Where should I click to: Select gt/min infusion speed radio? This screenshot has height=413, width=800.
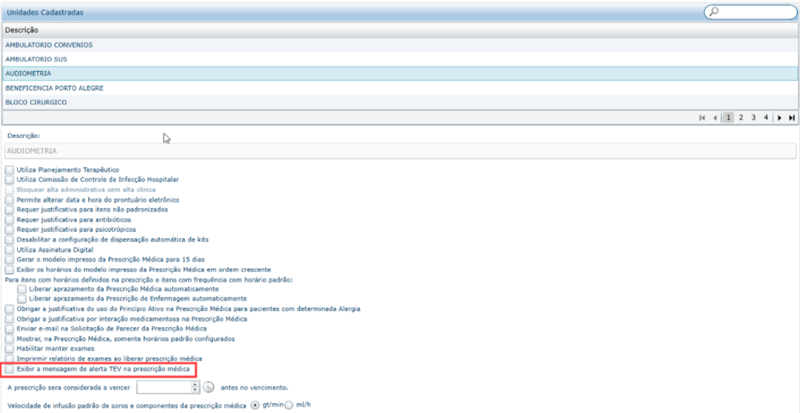click(255, 405)
